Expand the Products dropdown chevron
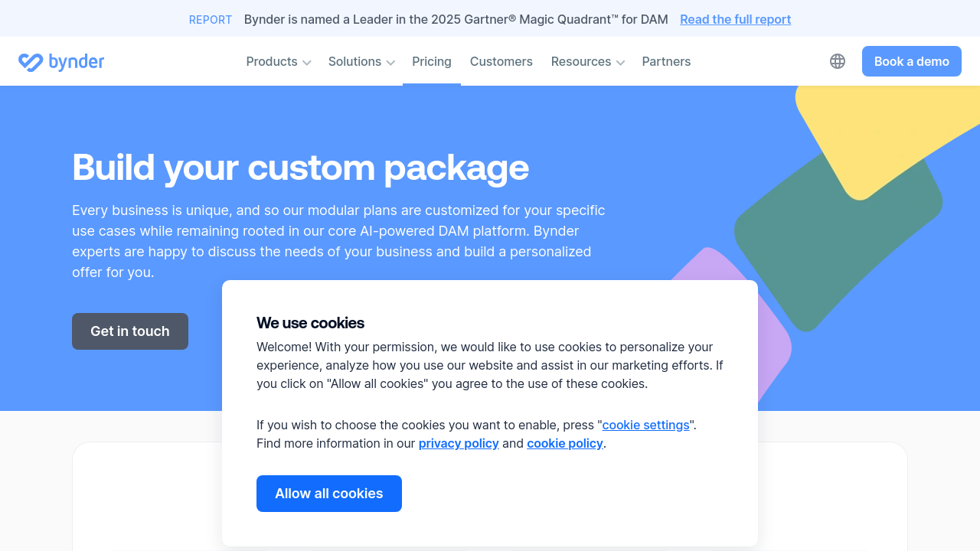 (307, 63)
